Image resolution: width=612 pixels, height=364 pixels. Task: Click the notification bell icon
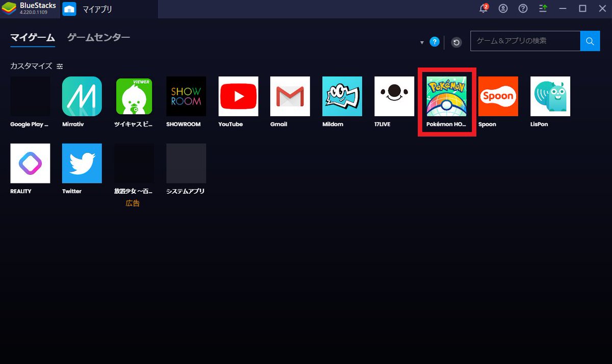tap(483, 9)
